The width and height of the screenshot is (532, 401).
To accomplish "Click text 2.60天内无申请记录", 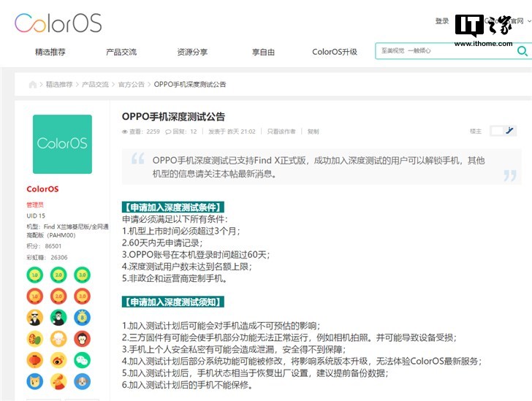I will tap(162, 243).
